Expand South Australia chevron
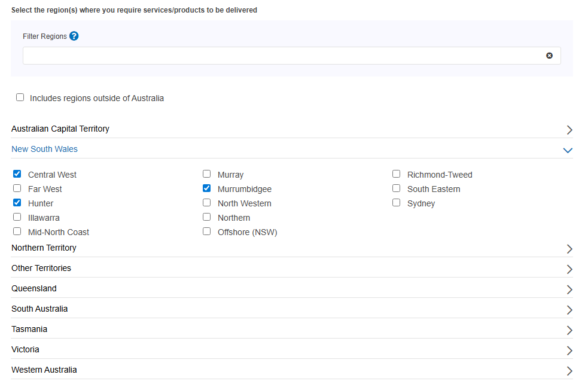Image resolution: width=588 pixels, height=390 pixels. 569,310
